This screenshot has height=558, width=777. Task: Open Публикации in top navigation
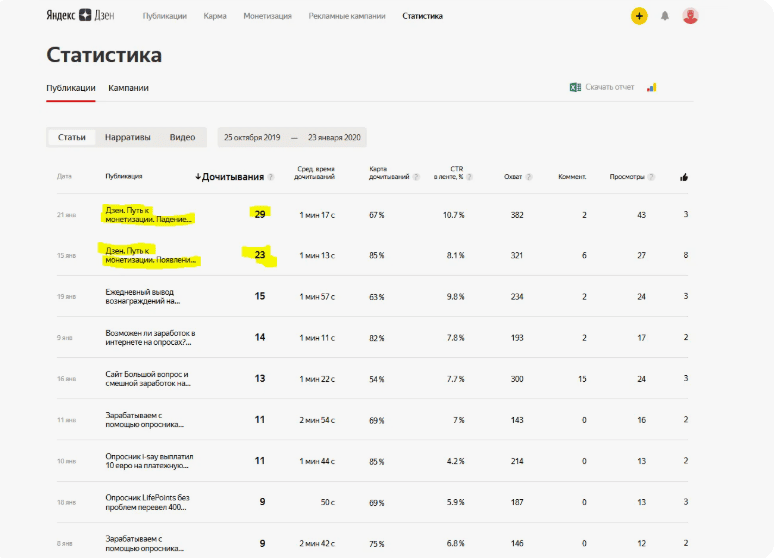pos(165,16)
